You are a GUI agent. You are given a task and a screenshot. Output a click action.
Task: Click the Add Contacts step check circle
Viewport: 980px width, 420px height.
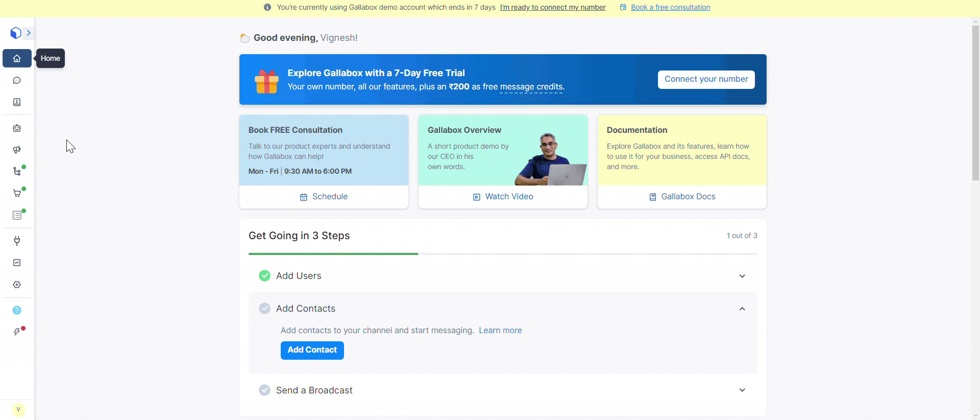tap(264, 309)
